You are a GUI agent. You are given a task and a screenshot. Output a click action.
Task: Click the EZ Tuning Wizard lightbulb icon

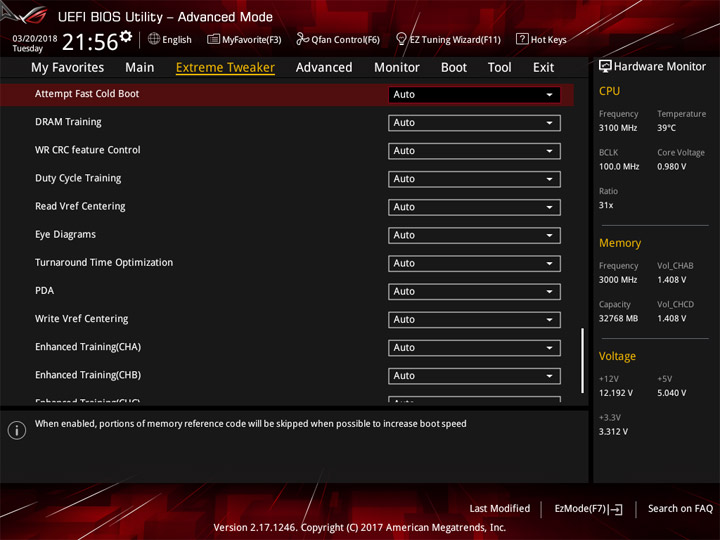pos(401,39)
